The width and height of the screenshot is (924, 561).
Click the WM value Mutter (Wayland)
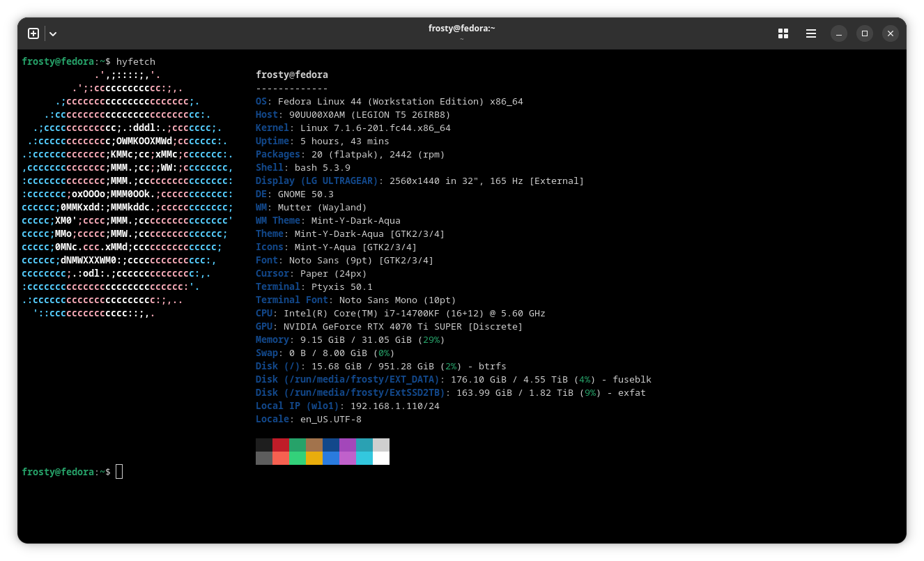tap(323, 207)
